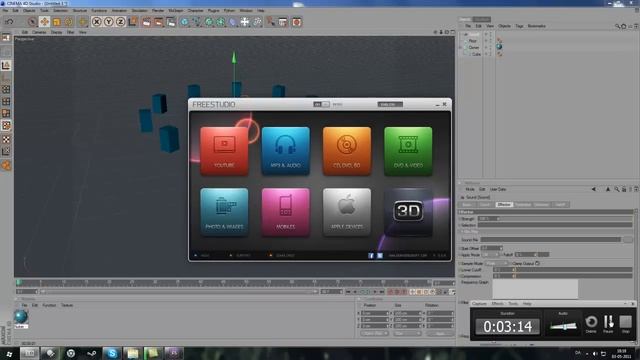Screen dimensions: 640x360
Task: Open Skype from the Windows taskbar
Action: [x=112, y=353]
